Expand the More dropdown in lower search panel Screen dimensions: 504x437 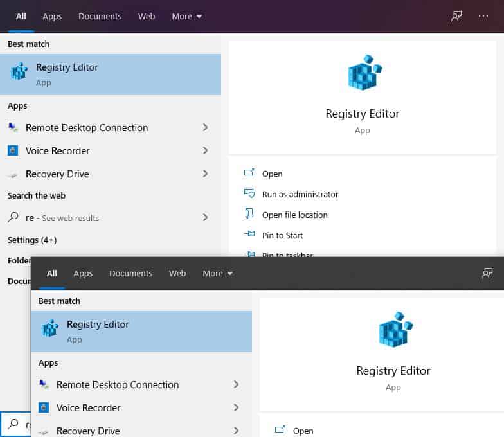point(217,274)
